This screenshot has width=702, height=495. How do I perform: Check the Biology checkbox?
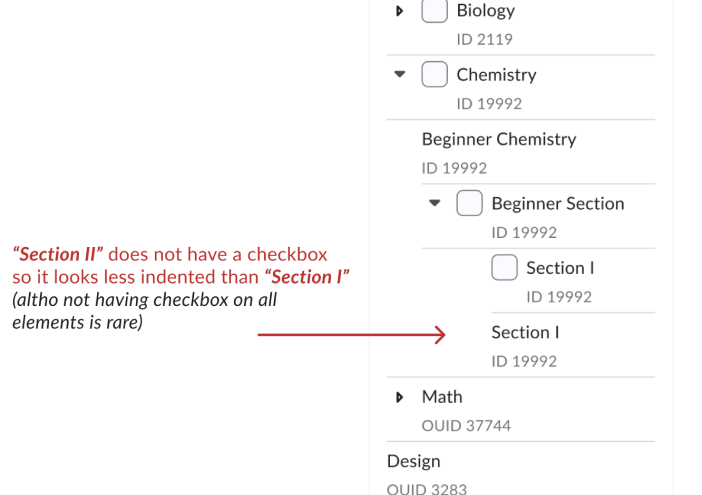(434, 11)
